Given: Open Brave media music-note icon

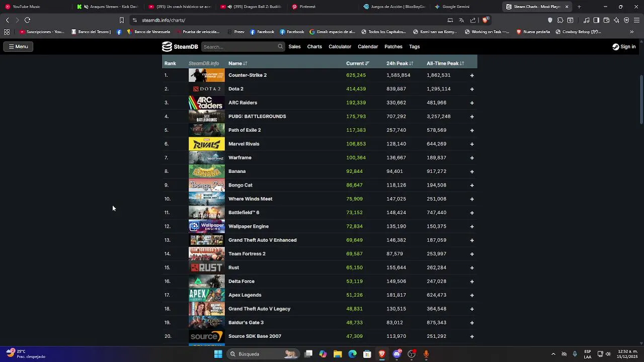Looking at the screenshot, I should [586, 20].
